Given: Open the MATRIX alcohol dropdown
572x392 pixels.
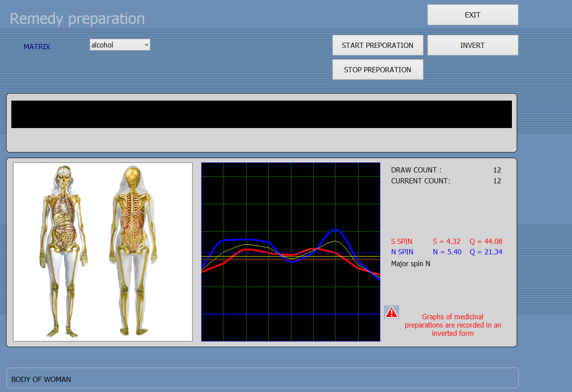Looking at the screenshot, I should [120, 44].
